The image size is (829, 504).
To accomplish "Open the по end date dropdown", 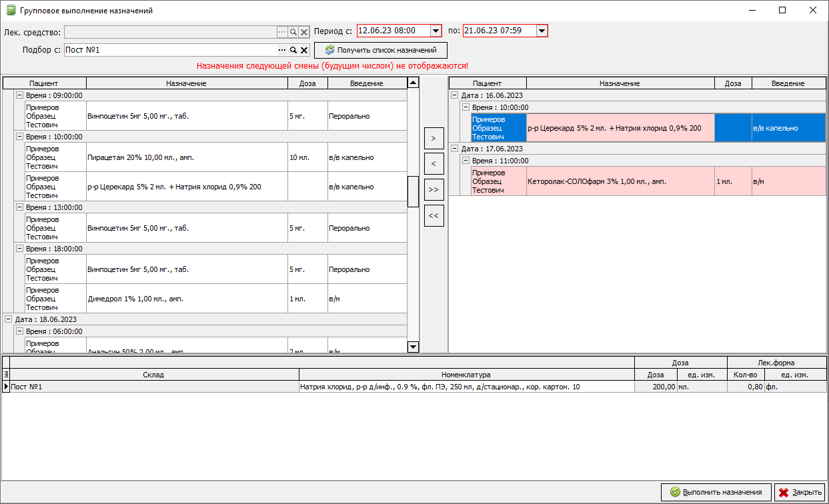I will coord(542,31).
